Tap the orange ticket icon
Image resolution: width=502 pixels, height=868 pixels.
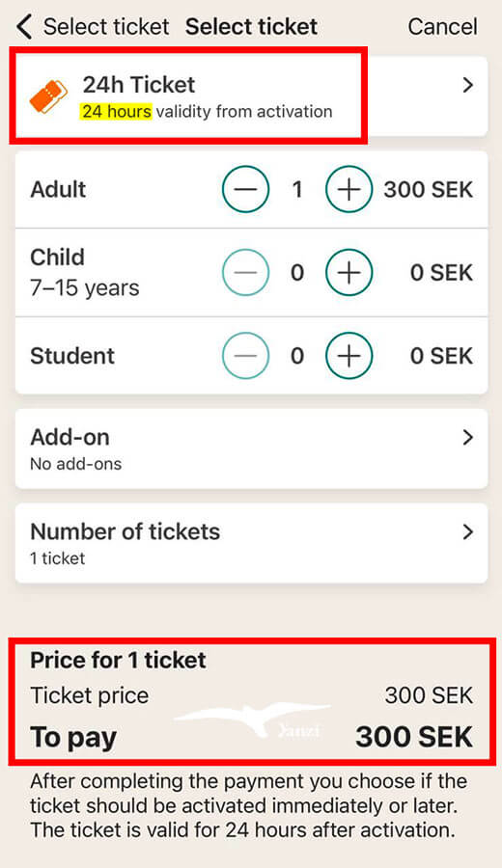[49, 96]
